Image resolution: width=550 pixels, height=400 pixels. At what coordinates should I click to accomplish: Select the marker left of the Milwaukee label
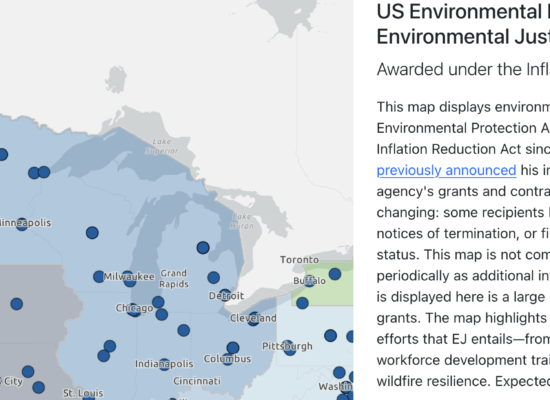(x=99, y=276)
